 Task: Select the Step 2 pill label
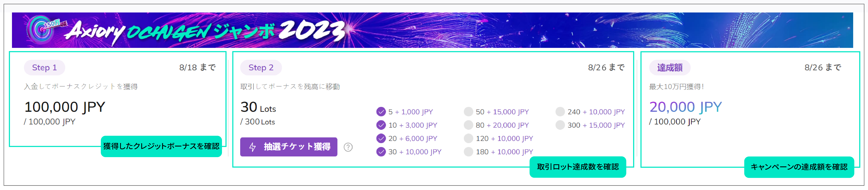tap(261, 67)
